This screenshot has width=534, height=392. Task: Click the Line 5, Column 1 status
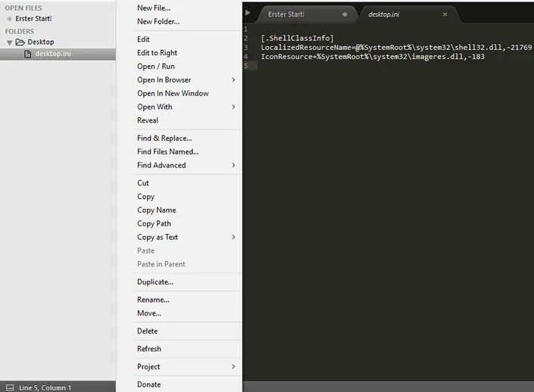[x=45, y=387]
